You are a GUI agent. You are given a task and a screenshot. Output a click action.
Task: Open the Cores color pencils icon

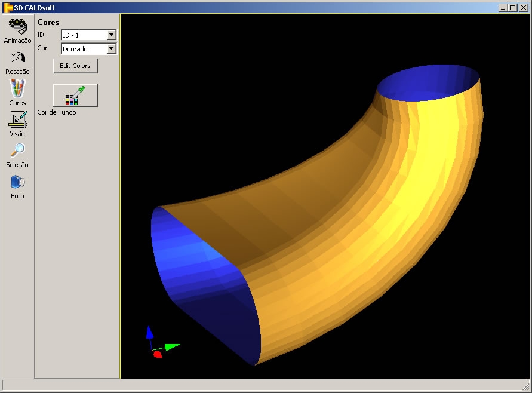point(17,88)
